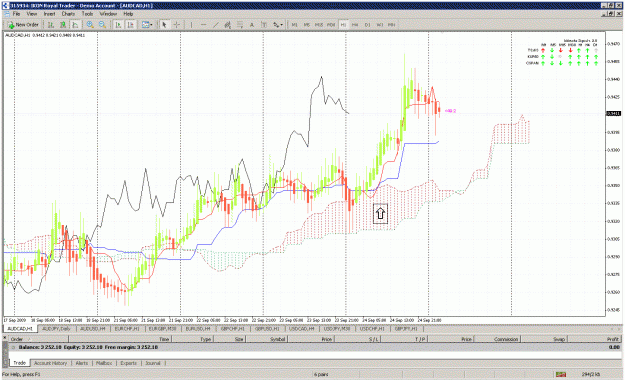Image resolution: width=625 pixels, height=380 pixels.
Task: Switch to GBPCHF,H1 chart tab
Action: pyautogui.click(x=232, y=329)
